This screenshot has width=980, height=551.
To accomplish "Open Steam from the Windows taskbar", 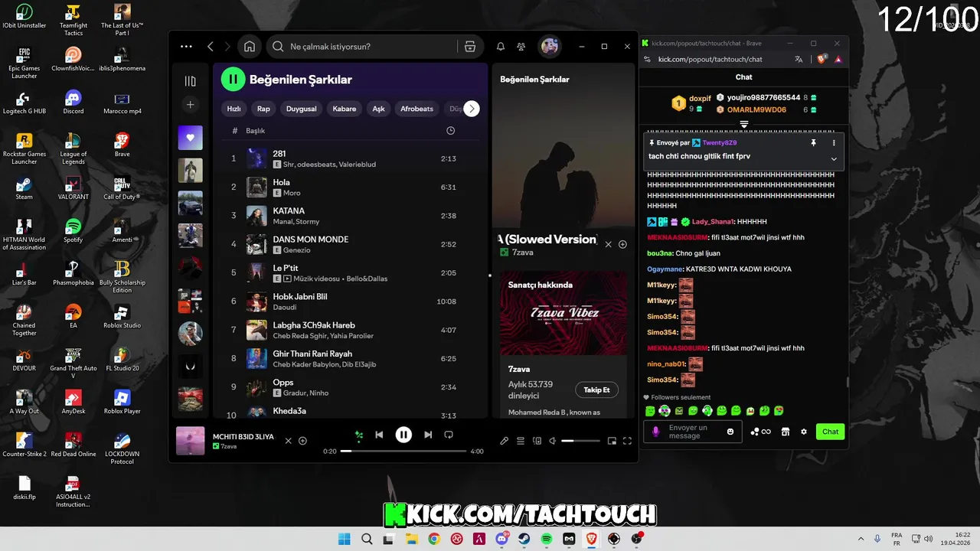I will coord(524,539).
